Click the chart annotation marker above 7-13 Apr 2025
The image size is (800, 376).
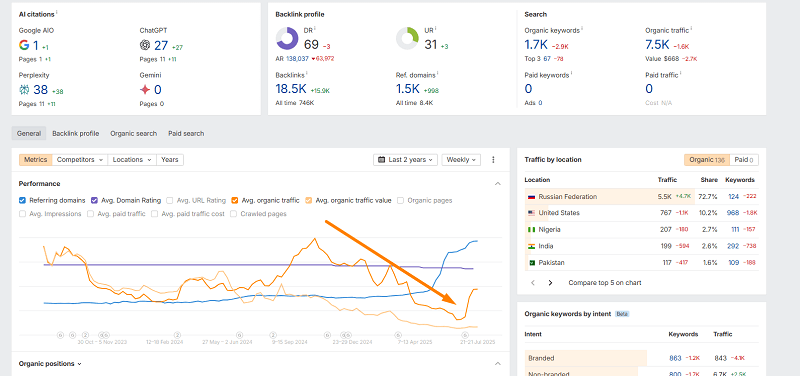(398, 335)
